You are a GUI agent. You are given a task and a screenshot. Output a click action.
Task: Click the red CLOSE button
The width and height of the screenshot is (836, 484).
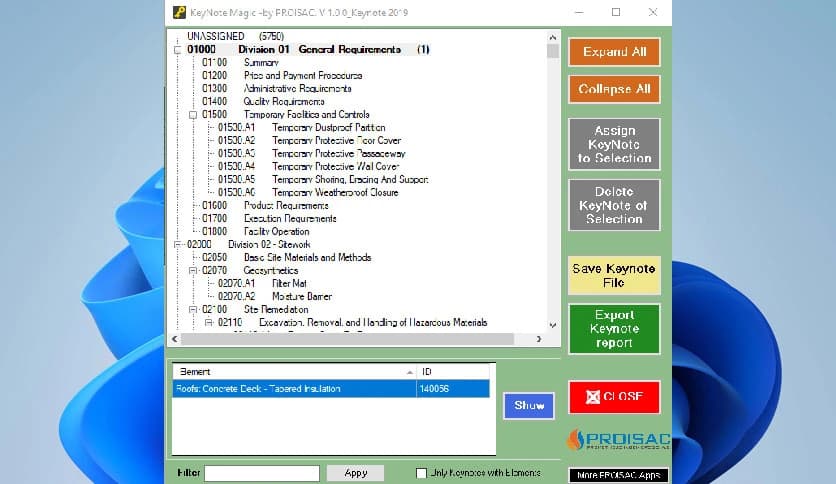coord(614,397)
